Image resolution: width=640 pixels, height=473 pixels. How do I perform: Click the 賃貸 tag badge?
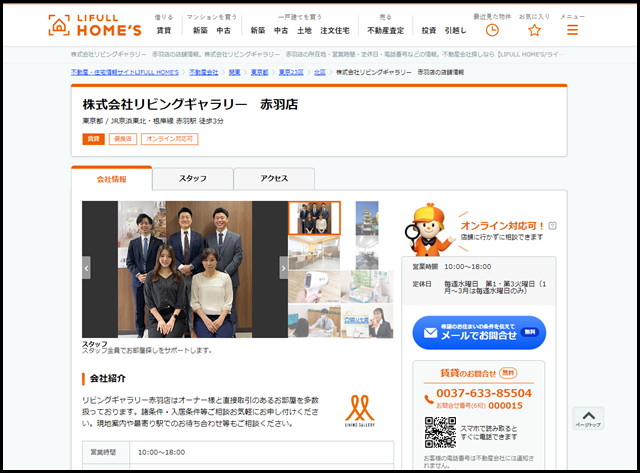click(x=93, y=139)
